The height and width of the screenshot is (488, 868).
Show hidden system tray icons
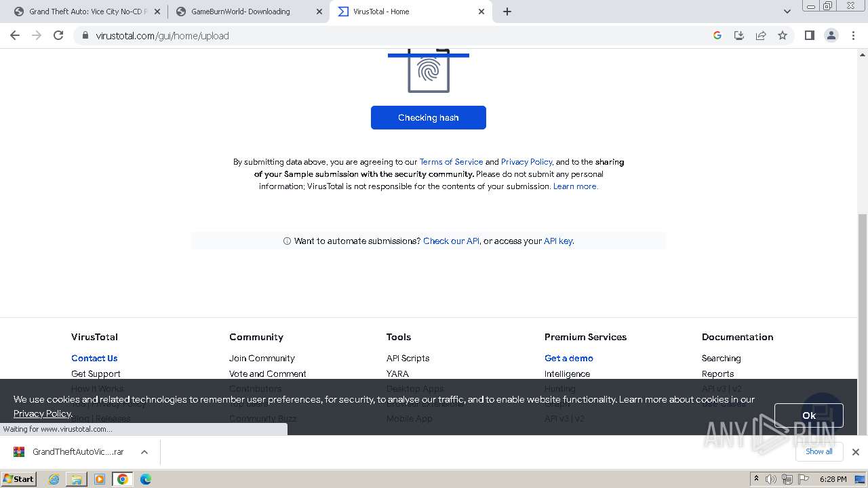pos(756,479)
